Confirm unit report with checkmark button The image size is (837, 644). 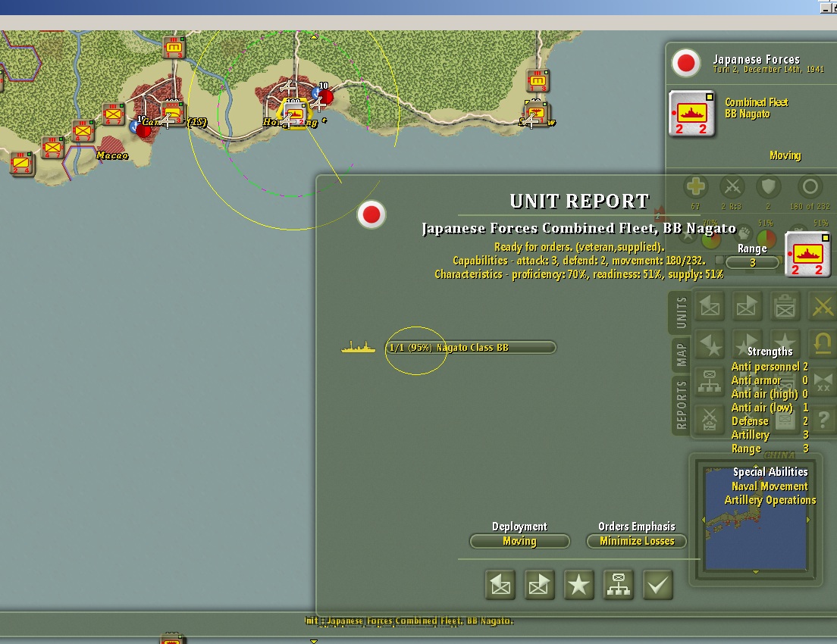657,585
